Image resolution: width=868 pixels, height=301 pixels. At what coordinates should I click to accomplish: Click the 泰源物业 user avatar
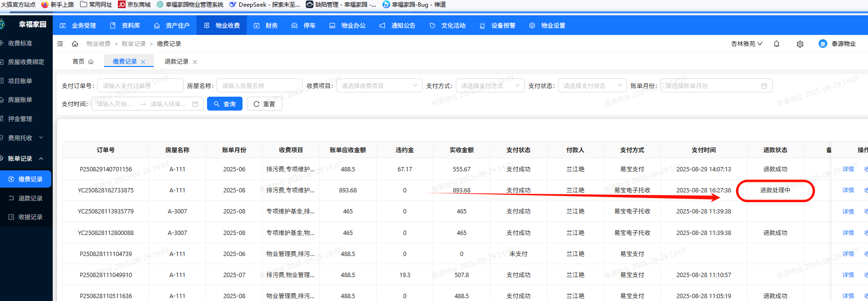(x=823, y=44)
